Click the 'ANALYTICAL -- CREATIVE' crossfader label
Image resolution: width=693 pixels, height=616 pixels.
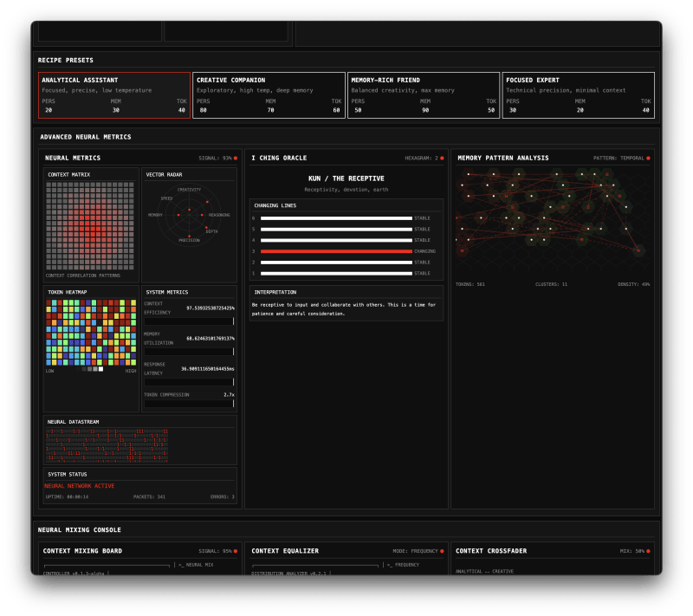484,571
